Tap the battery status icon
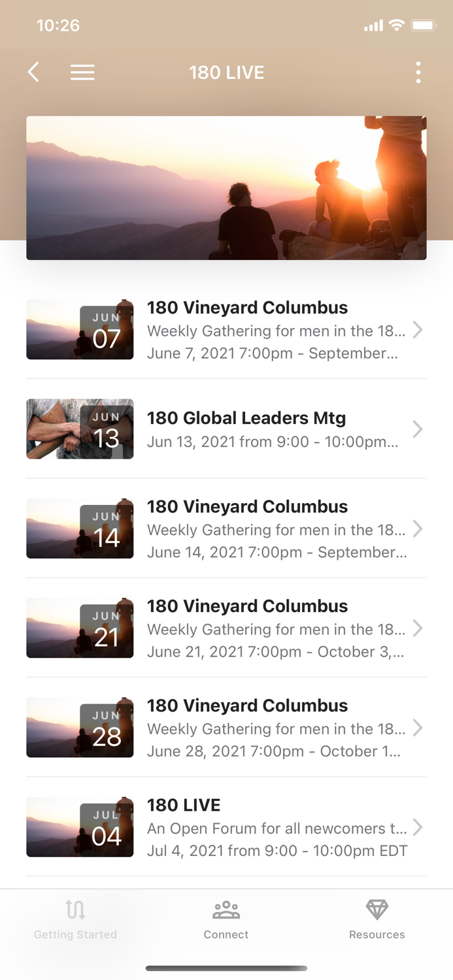Screen dimensions: 453x980 click(423, 25)
